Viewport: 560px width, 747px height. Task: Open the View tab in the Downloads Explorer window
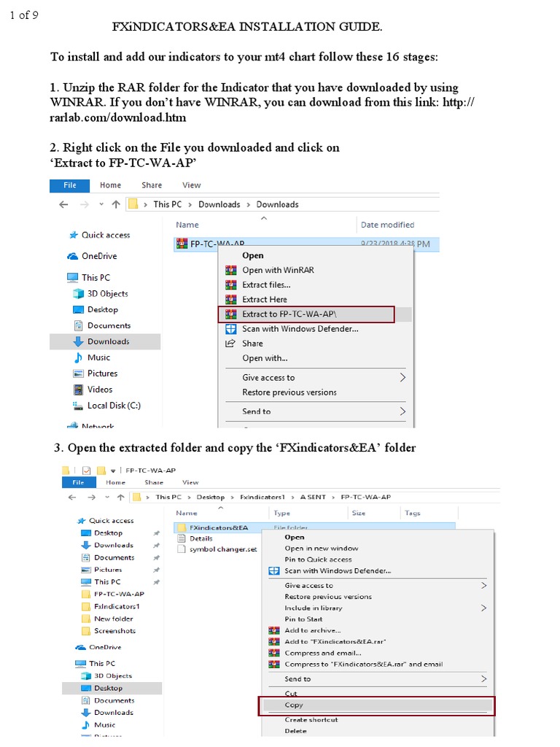click(192, 185)
